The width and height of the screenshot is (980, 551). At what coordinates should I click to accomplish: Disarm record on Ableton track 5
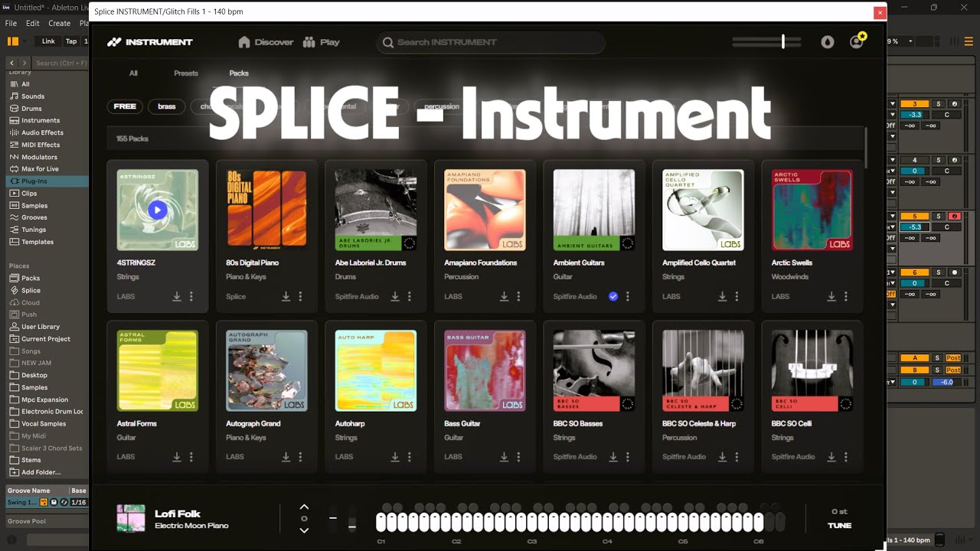point(954,217)
